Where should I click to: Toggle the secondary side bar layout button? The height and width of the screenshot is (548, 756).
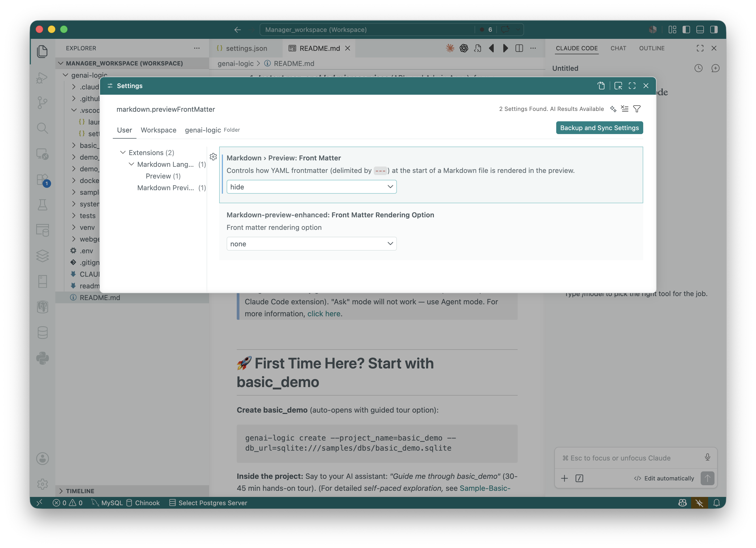click(x=714, y=30)
